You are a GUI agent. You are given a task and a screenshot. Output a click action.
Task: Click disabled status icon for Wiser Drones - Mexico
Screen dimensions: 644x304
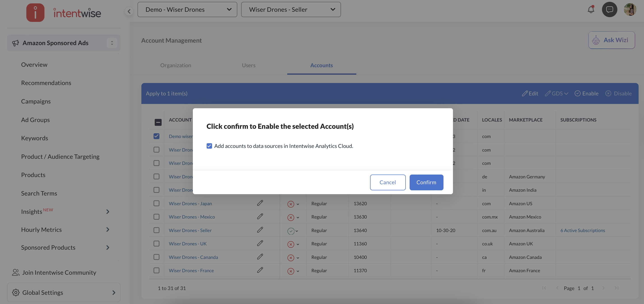coord(290,217)
